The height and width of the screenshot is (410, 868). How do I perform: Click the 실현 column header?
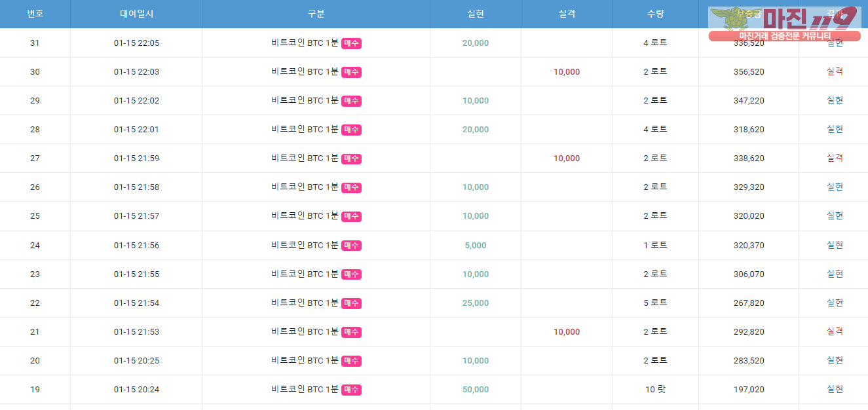pos(476,14)
